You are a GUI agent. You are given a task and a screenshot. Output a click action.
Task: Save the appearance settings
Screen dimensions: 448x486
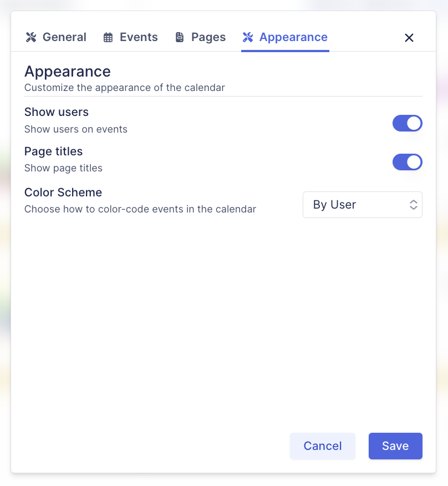(395, 445)
